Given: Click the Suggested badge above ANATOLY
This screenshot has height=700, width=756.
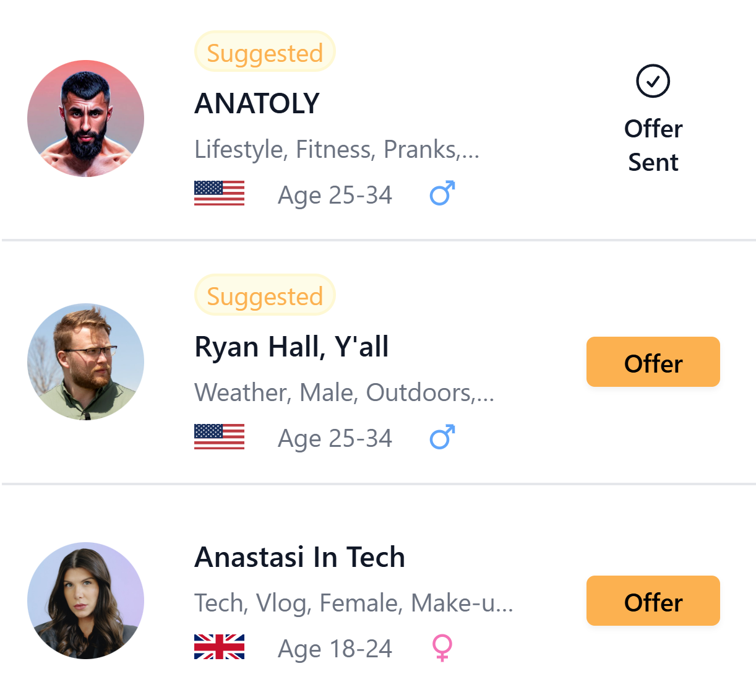Looking at the screenshot, I should pos(265,52).
